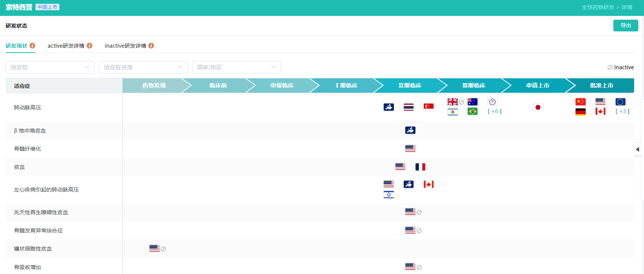Click the USA flag in 贫血 row
The height and width of the screenshot is (274, 644).
click(400, 167)
